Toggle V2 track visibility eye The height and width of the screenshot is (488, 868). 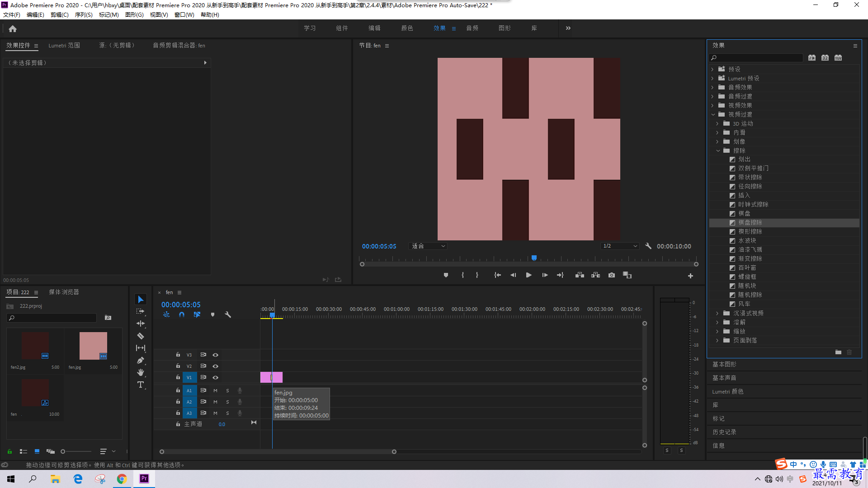coord(216,366)
